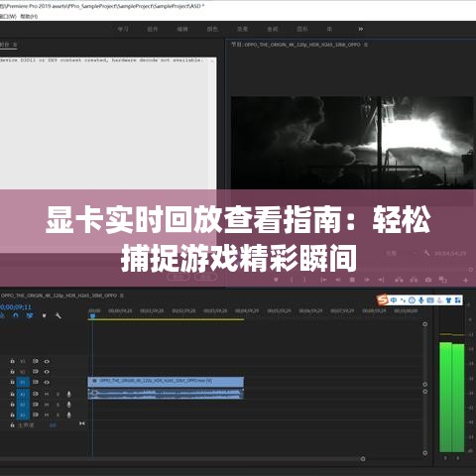Open the timeline sequence panel menu

pyautogui.click(x=122, y=296)
